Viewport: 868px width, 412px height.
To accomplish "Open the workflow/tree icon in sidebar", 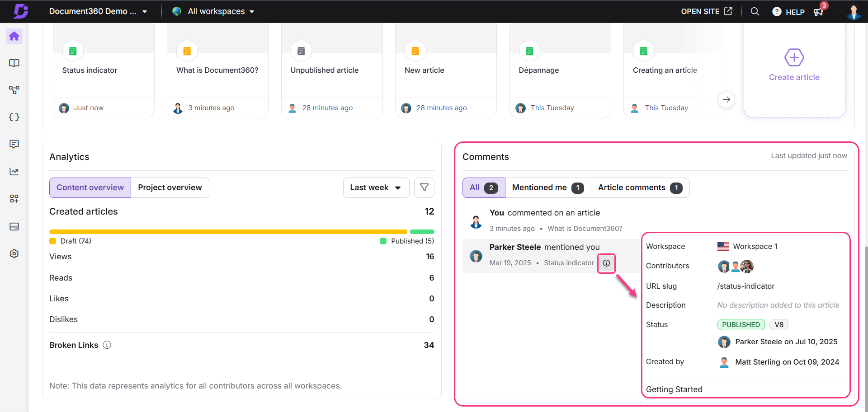I will pos(14,90).
